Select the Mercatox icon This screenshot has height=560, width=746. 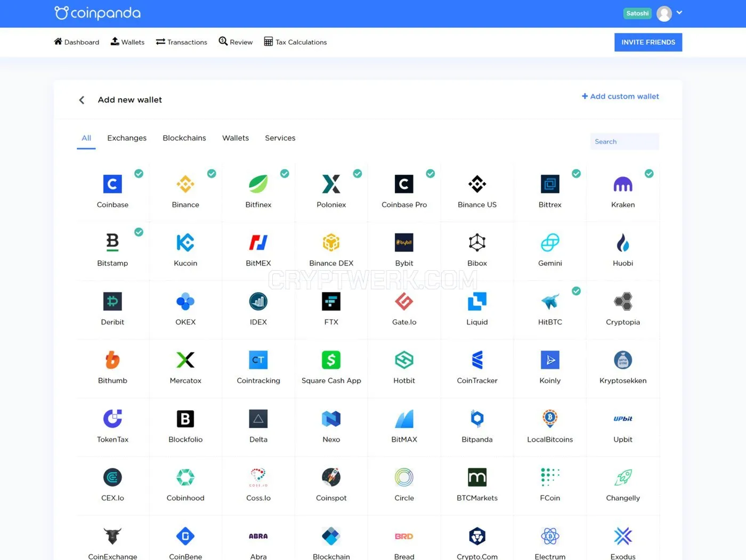click(185, 360)
